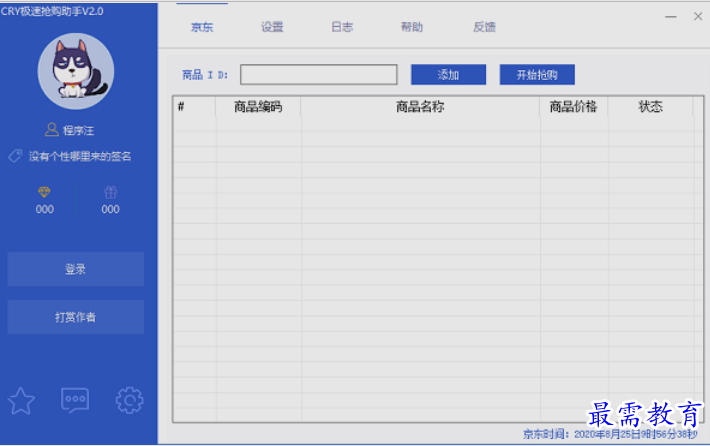
Task: Click the 000 count under the gift
Action: 110,209
